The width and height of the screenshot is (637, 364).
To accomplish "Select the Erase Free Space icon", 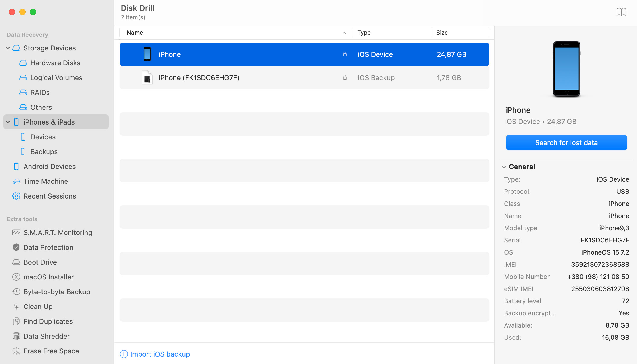I will pyautogui.click(x=16, y=351).
